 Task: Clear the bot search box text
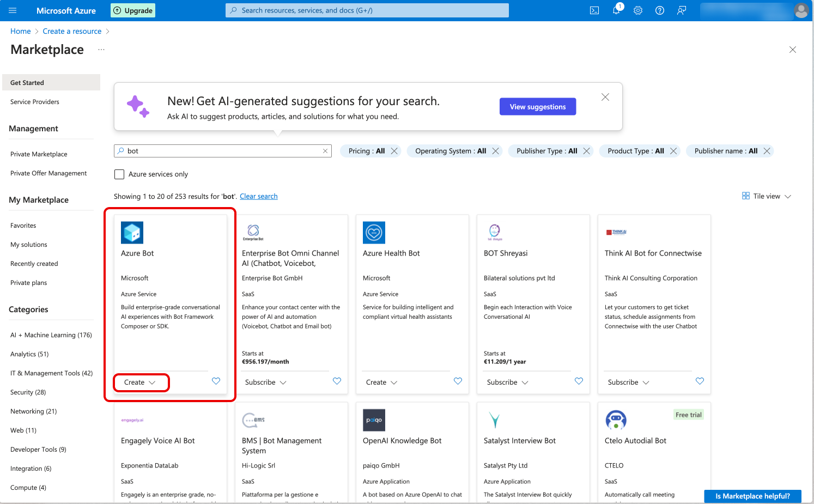325,151
